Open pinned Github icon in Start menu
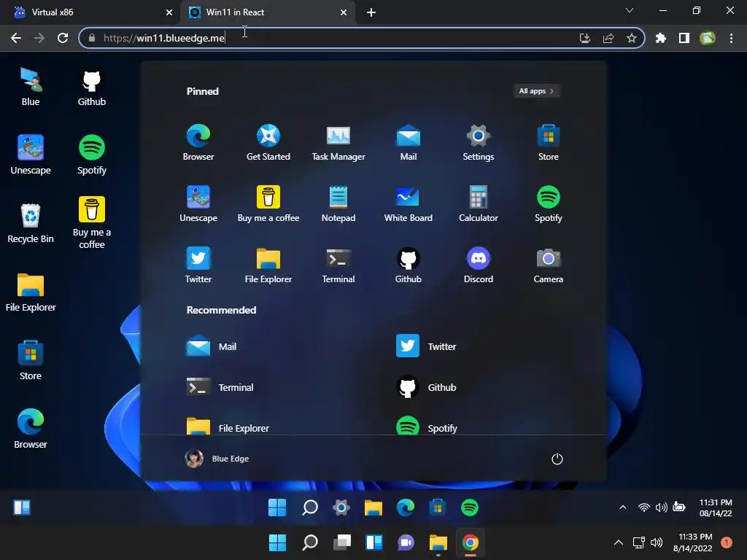The height and width of the screenshot is (560, 747). click(x=409, y=259)
